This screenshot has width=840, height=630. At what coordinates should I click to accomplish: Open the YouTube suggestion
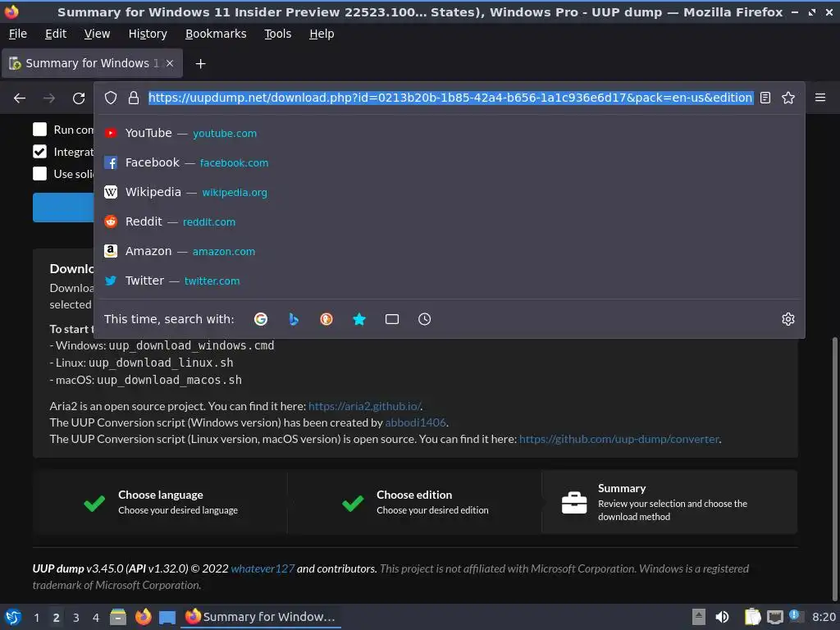point(449,133)
